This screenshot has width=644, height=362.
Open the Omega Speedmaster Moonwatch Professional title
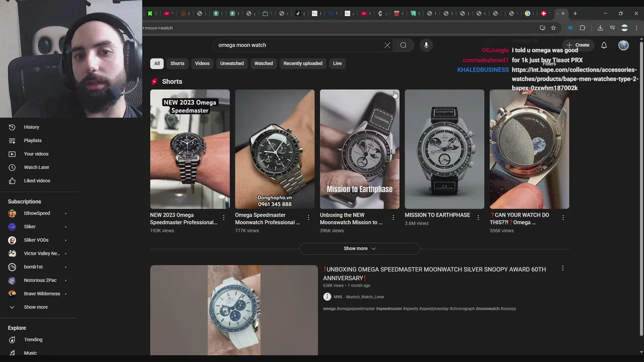click(267, 219)
